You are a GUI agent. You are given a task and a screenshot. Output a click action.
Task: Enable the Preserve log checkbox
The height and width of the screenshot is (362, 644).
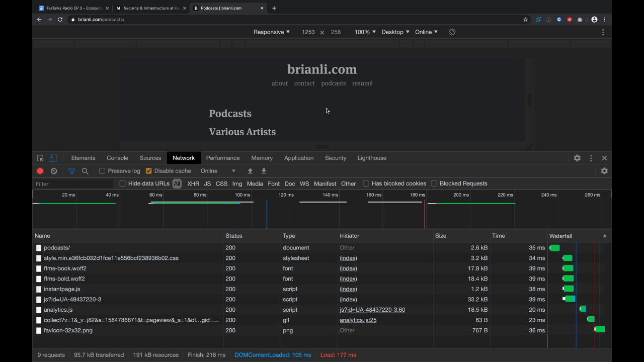pyautogui.click(x=102, y=171)
